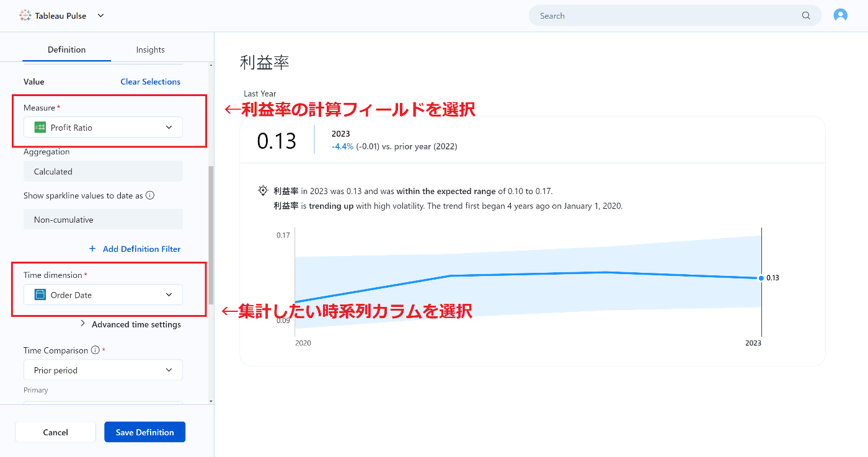
Task: Click Add Definition Filter
Action: point(135,249)
